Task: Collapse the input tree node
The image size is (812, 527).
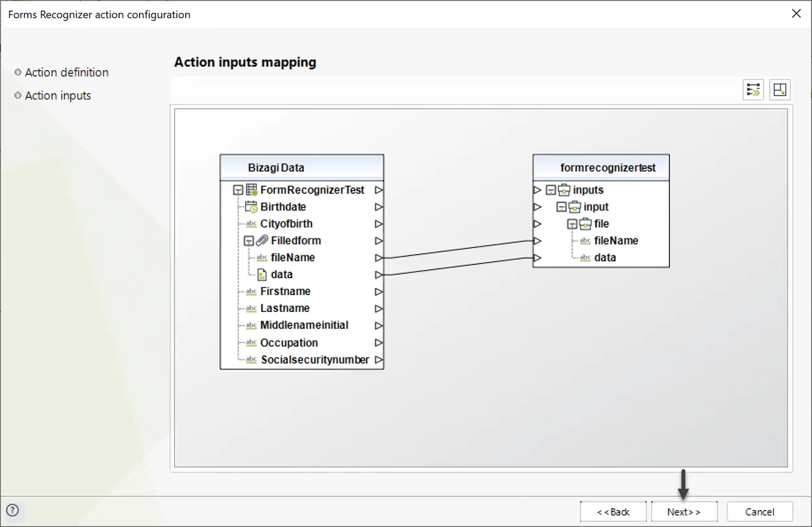Action: (x=561, y=207)
